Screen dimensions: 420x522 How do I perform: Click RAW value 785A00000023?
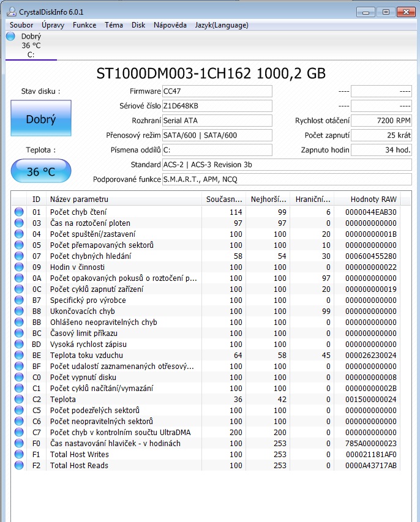370,444
